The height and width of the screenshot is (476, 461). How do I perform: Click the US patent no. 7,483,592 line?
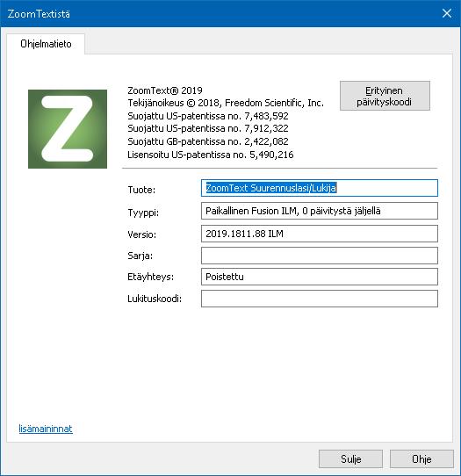208,116
